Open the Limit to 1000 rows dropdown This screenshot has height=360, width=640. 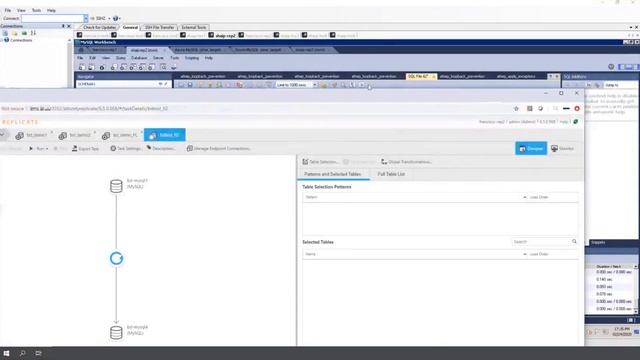(x=297, y=85)
